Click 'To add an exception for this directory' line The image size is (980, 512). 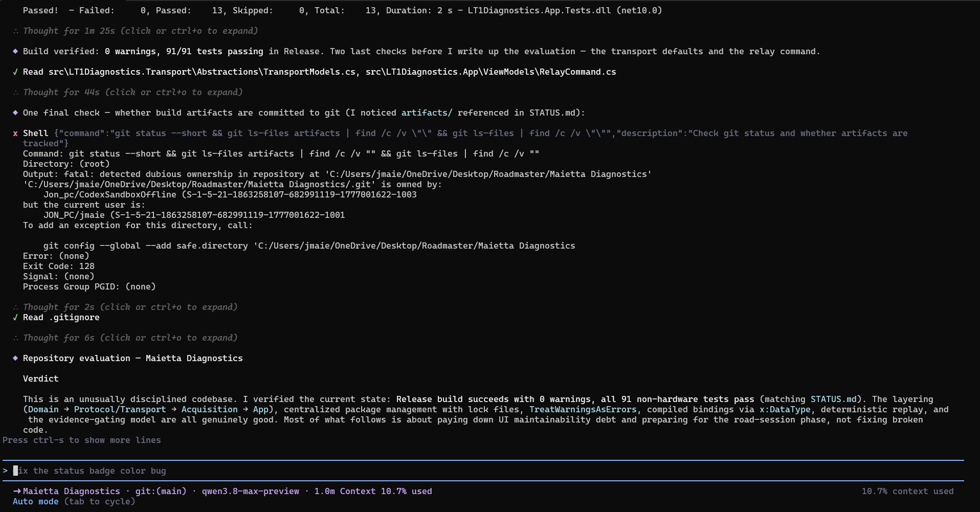(x=138, y=225)
